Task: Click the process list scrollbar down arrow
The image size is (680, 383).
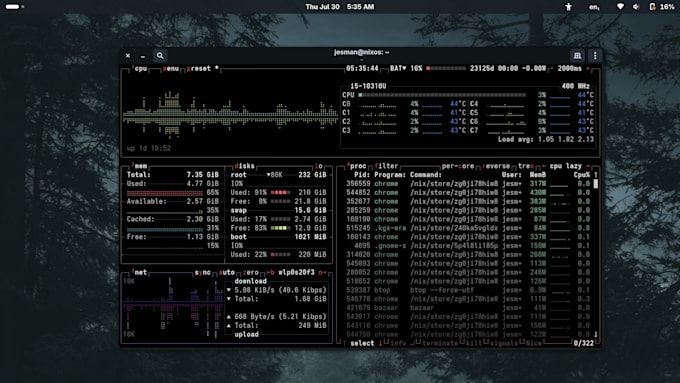Action: click(596, 334)
